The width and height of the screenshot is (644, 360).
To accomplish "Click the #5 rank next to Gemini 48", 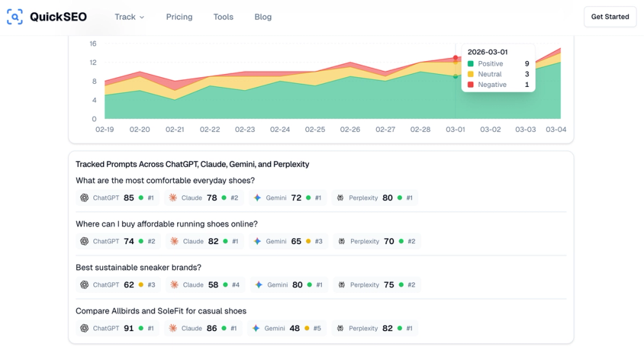I will pos(317,328).
